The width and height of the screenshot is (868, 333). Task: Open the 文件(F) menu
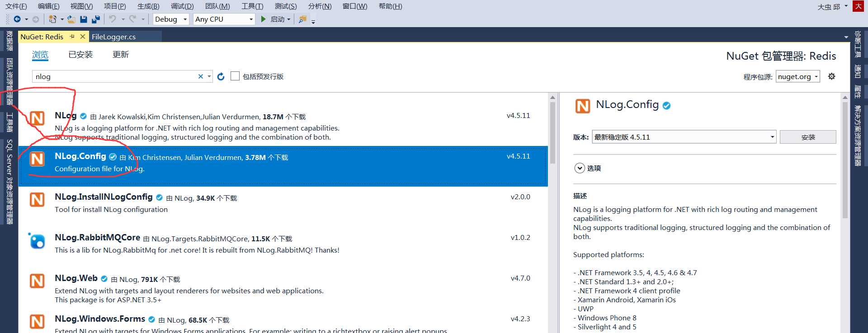point(16,6)
